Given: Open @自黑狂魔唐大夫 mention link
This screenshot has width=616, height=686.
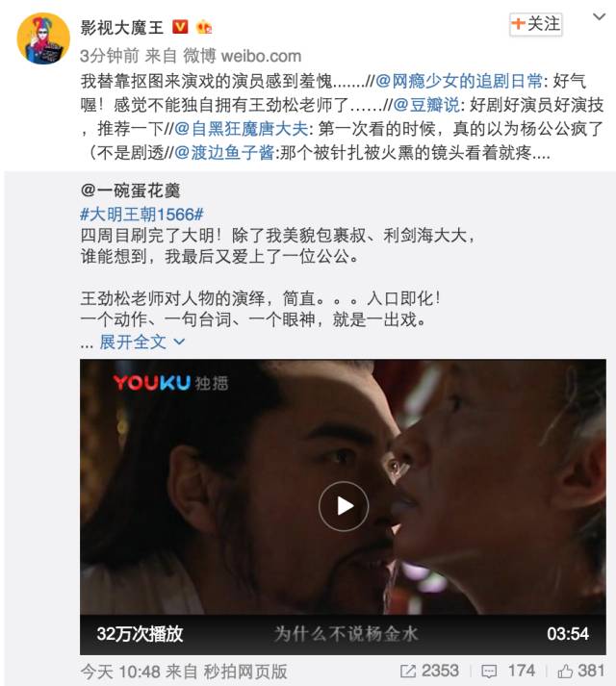Looking at the screenshot, I should pos(242,128).
